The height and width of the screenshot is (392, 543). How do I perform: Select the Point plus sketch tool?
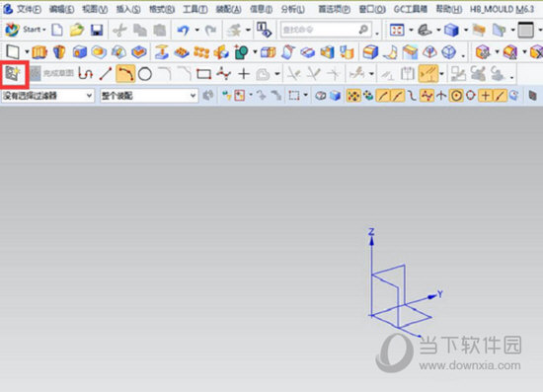pyautogui.click(x=244, y=74)
